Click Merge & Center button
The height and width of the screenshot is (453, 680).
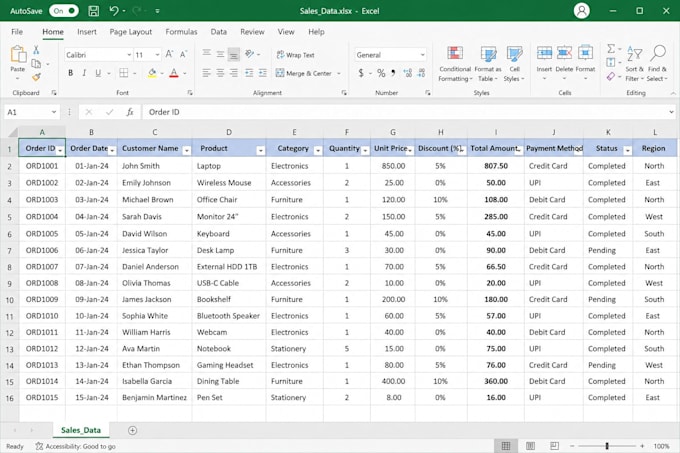[x=304, y=73]
